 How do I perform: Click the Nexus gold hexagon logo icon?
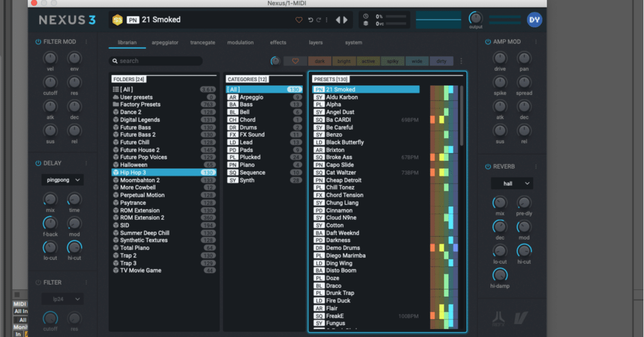118,20
